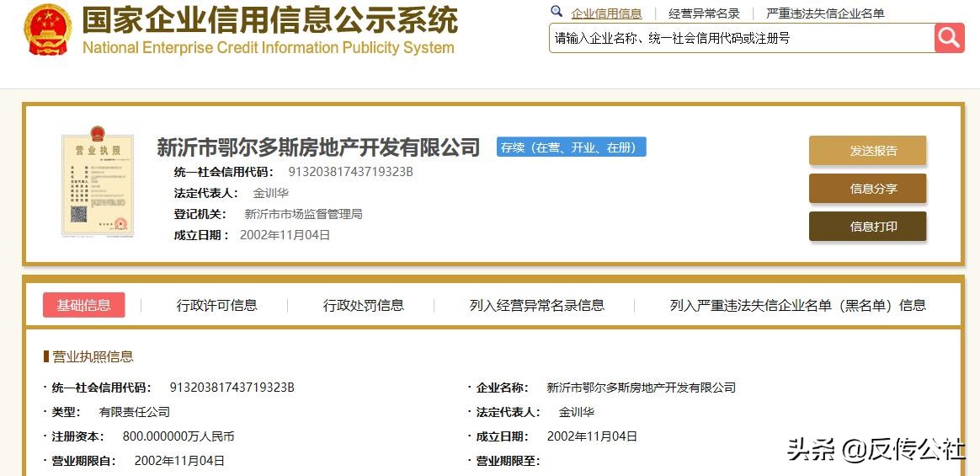Viewport: 980px width, 476px height.
Task: Click the 法定代表人 value in license info
Action: click(x=576, y=412)
